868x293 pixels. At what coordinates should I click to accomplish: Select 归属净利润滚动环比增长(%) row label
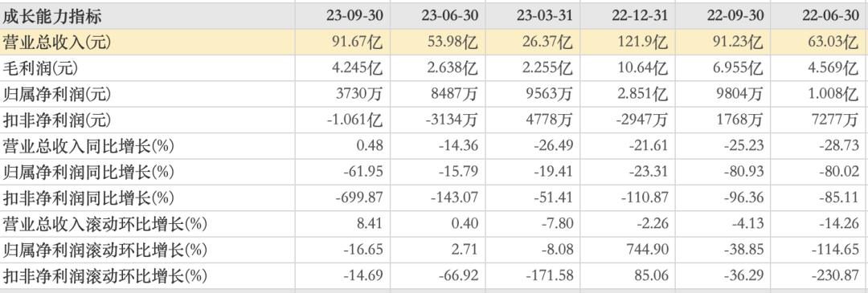click(x=104, y=250)
